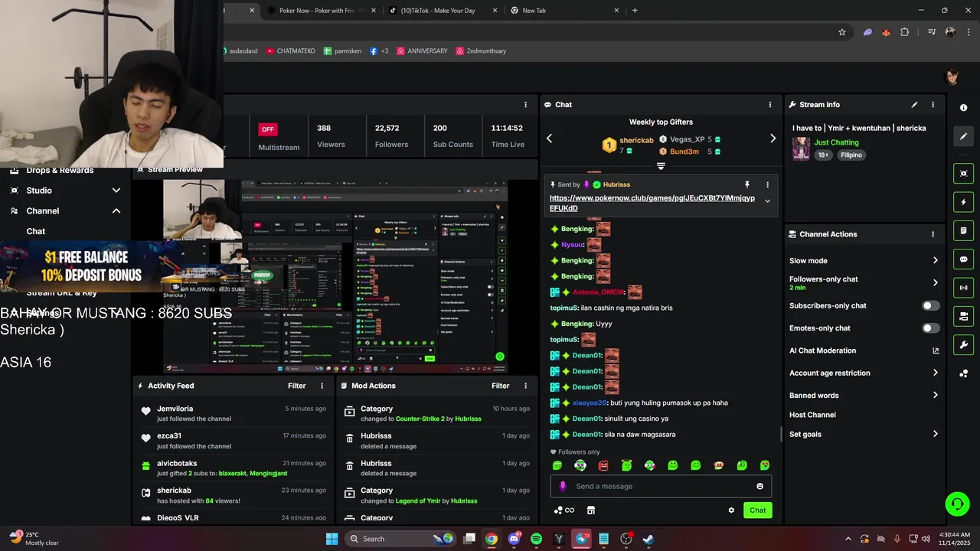The image size is (980, 551).
Task: Open Channel Actions panel three-dot menu
Action: click(933, 234)
